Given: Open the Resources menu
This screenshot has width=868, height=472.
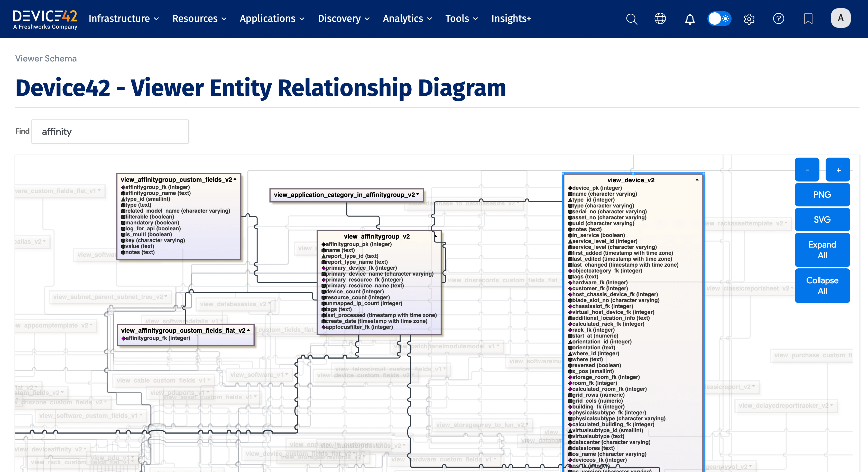Looking at the screenshot, I should [x=199, y=19].
